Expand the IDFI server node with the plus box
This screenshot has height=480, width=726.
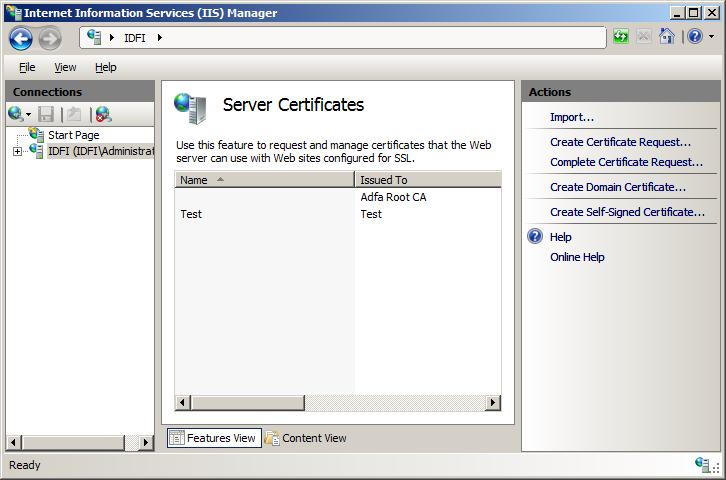click(x=18, y=151)
